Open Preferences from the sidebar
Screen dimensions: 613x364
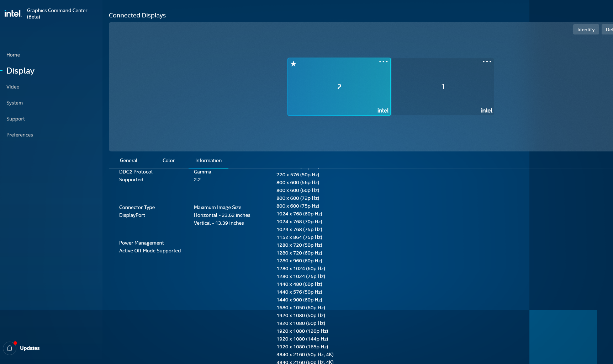(20, 135)
